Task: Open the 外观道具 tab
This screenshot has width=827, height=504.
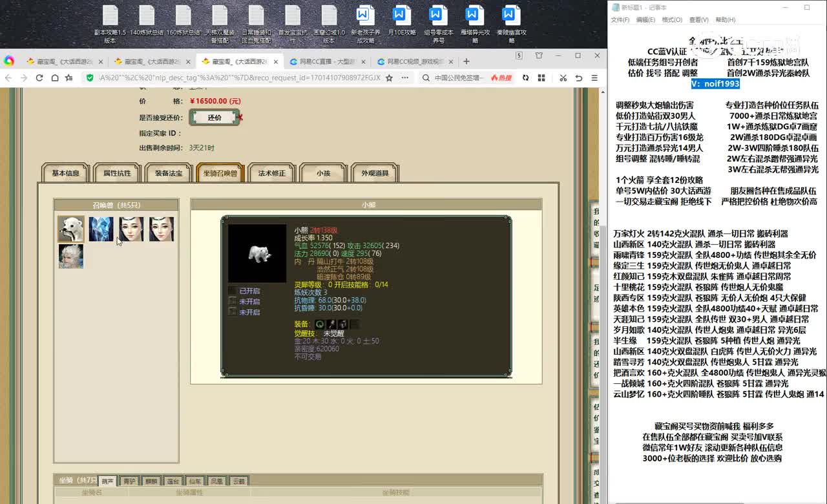Action: (x=375, y=173)
